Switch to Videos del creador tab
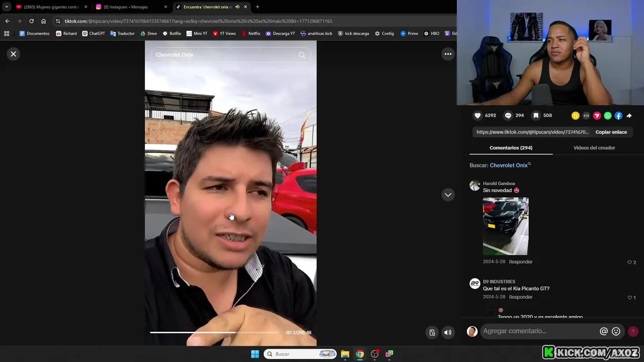This screenshot has height=362, width=644. tap(594, 148)
